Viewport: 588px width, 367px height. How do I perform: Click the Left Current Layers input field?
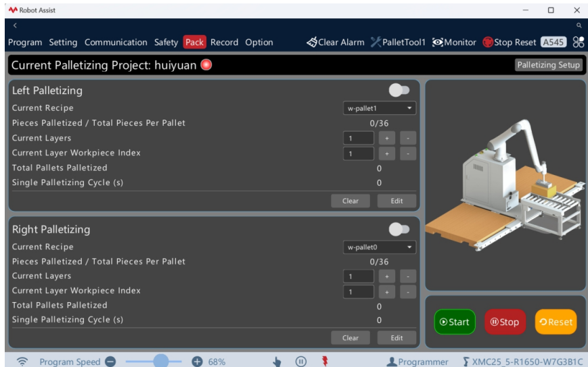359,138
